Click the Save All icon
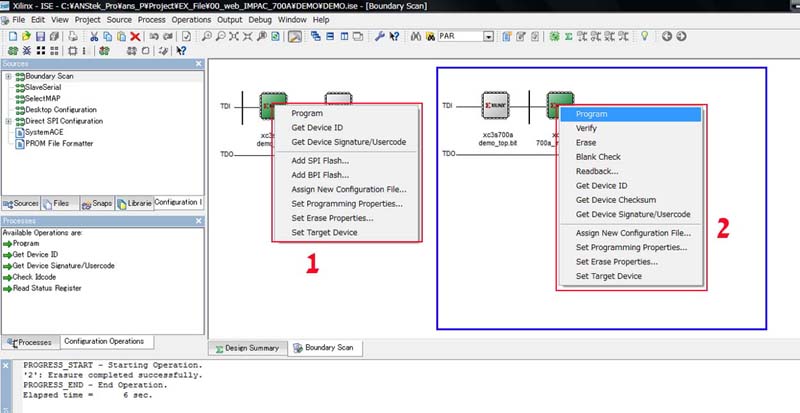 (x=54, y=36)
